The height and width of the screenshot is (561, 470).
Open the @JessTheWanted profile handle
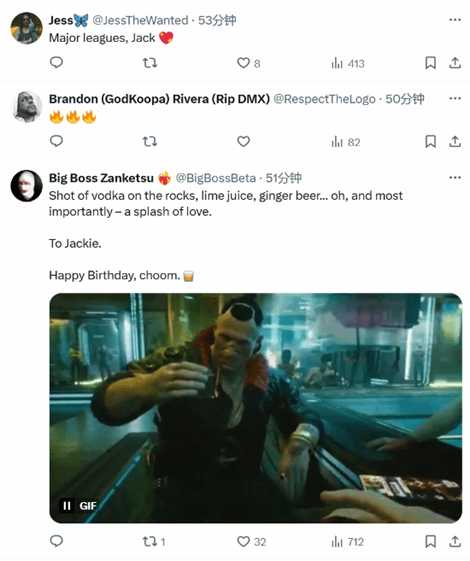pyautogui.click(x=140, y=20)
